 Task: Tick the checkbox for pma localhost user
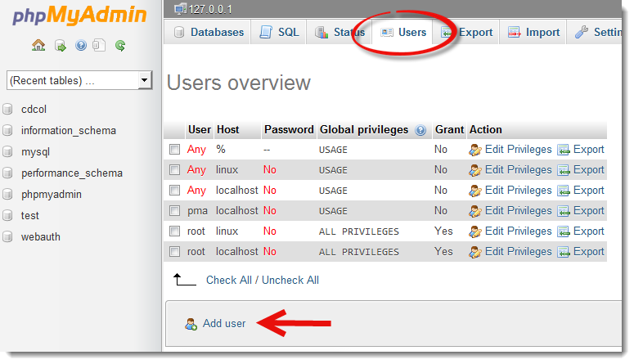175,210
